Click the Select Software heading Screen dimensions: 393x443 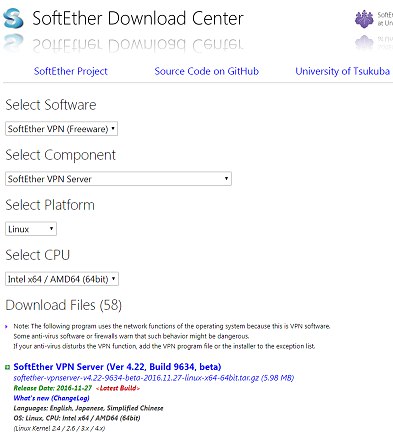(x=51, y=105)
